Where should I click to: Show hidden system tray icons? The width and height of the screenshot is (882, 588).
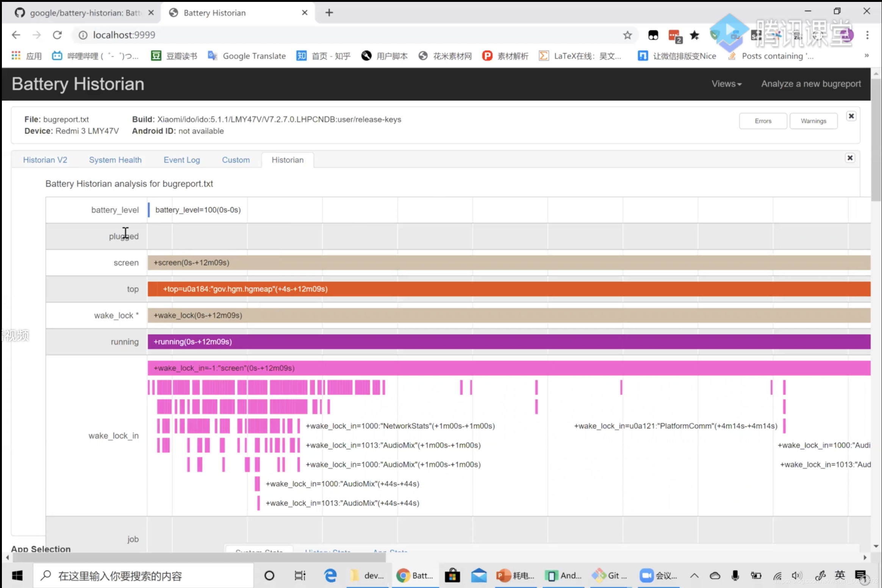pyautogui.click(x=694, y=575)
